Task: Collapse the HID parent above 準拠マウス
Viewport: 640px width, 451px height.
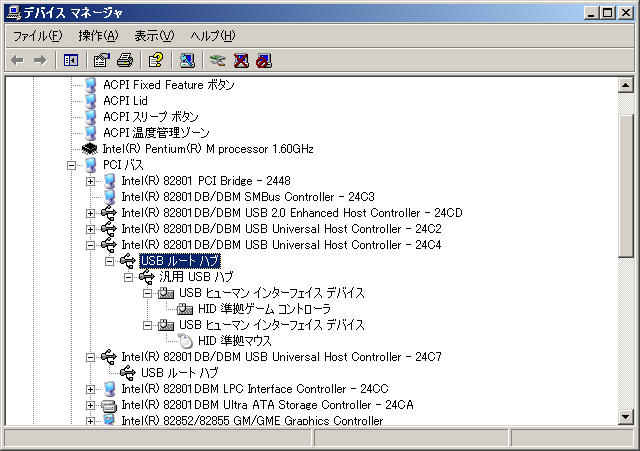Action: 147,325
